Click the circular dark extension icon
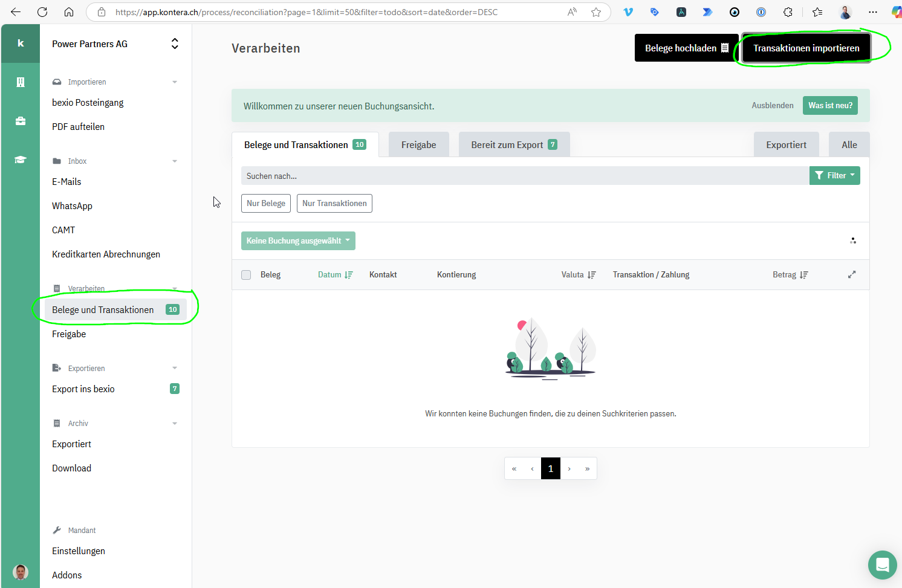Image resolution: width=902 pixels, height=588 pixels. [x=735, y=12]
